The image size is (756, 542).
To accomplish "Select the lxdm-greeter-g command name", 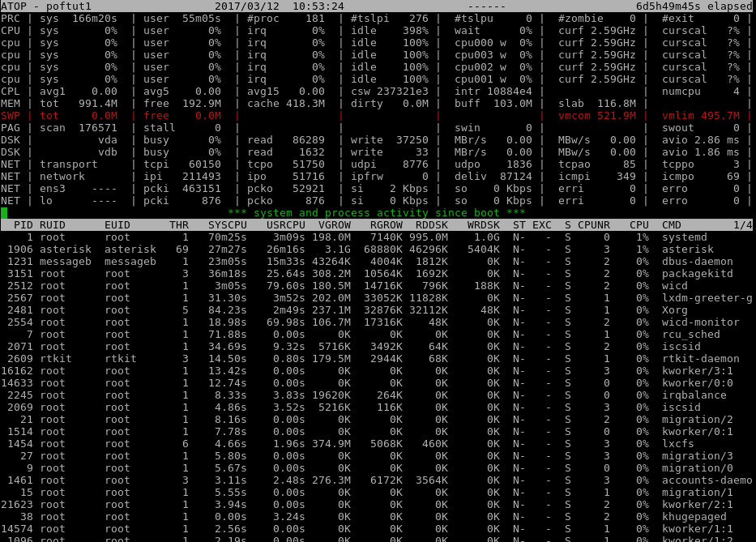I will coord(707,298).
